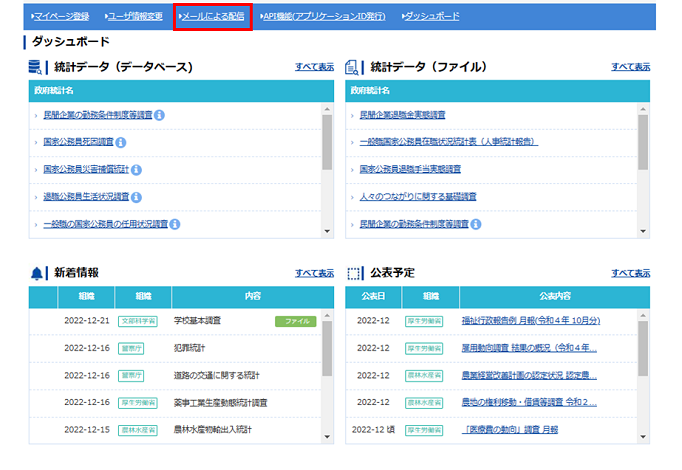
Task: Click scrollbar thumb of file statistics list
Action: 643,143
